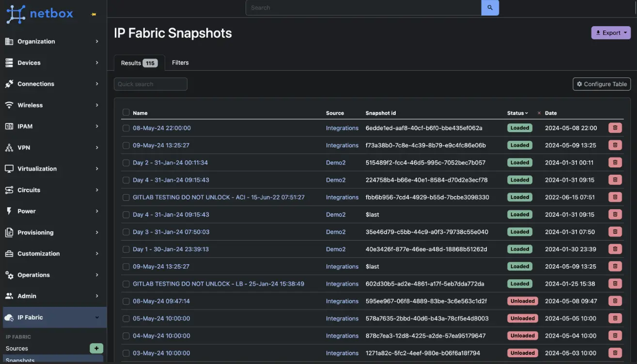The width and height of the screenshot is (637, 364).
Task: Click the NetBox logo
Action: tap(40, 14)
